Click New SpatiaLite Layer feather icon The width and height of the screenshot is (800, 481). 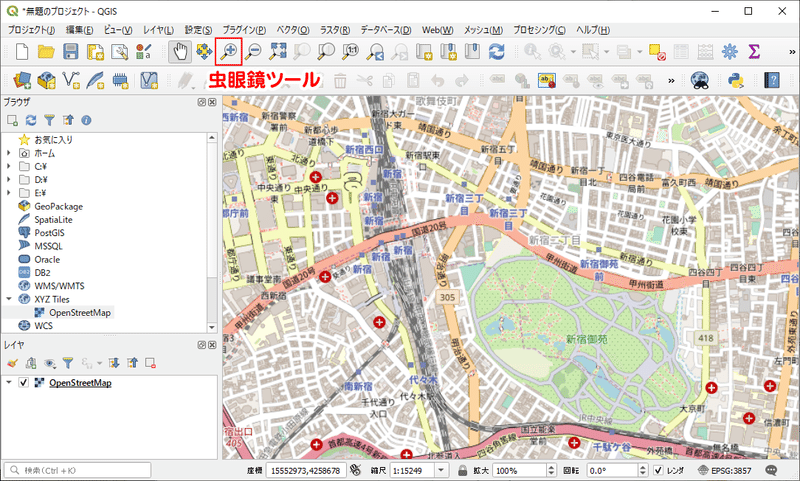click(x=95, y=80)
